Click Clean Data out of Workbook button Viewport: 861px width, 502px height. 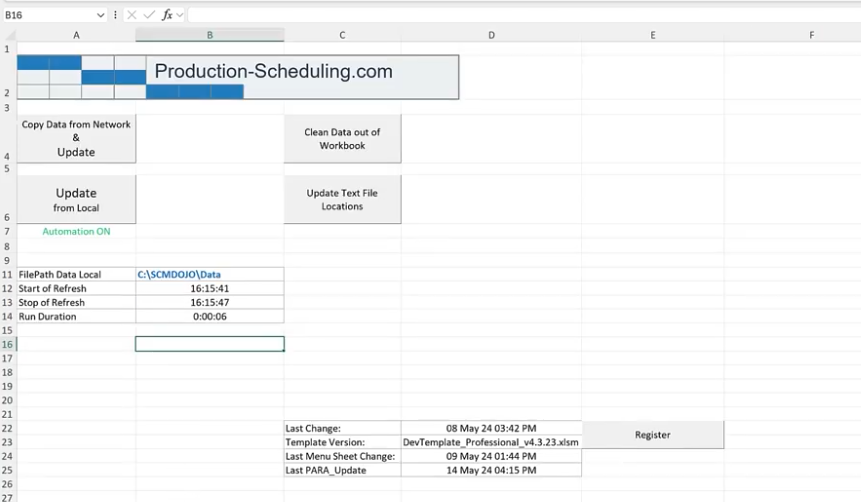342,138
